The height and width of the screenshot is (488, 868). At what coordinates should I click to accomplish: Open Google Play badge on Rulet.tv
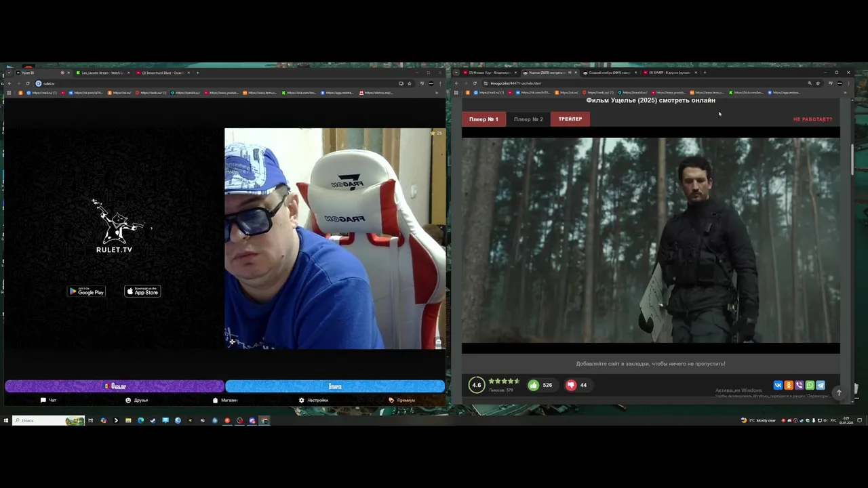(x=86, y=291)
